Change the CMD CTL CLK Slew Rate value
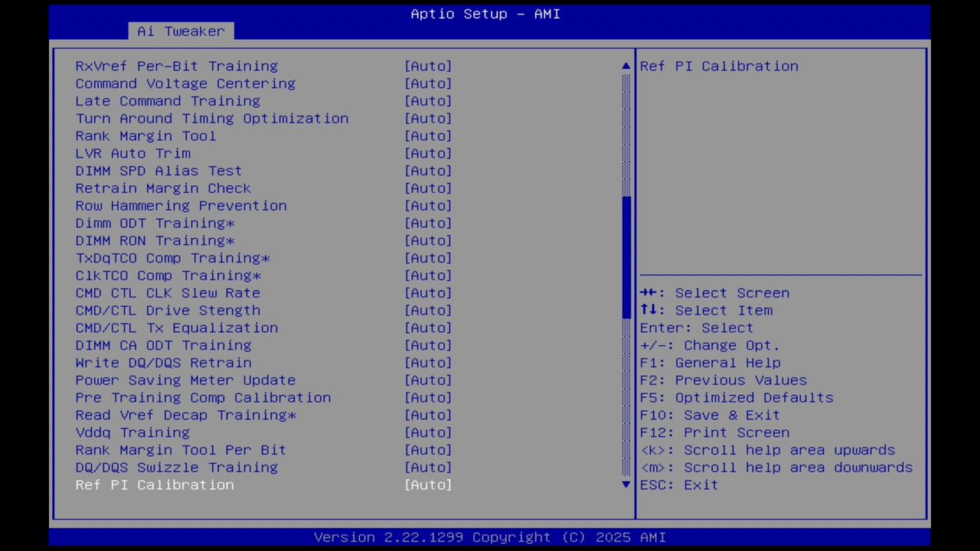The image size is (980, 551). pos(428,292)
